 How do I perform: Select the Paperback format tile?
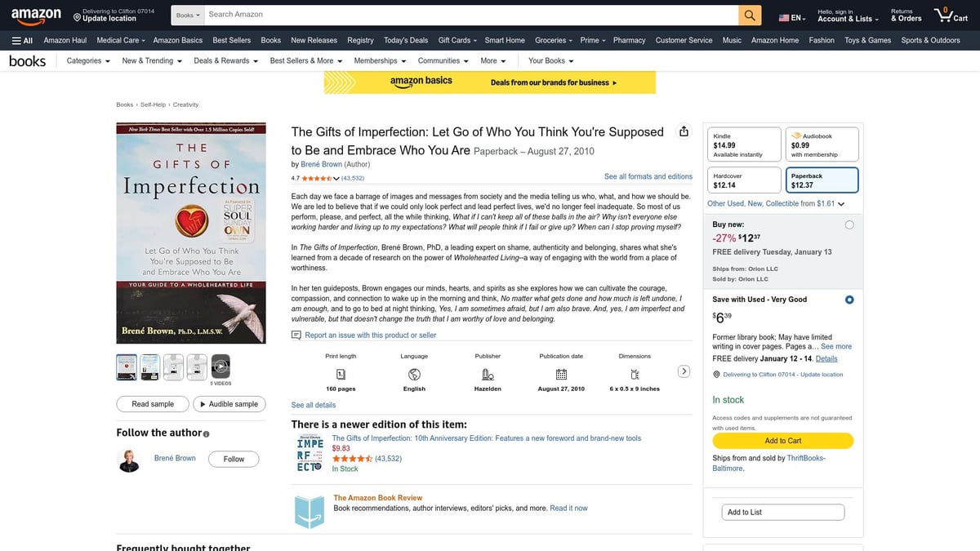[x=822, y=179]
